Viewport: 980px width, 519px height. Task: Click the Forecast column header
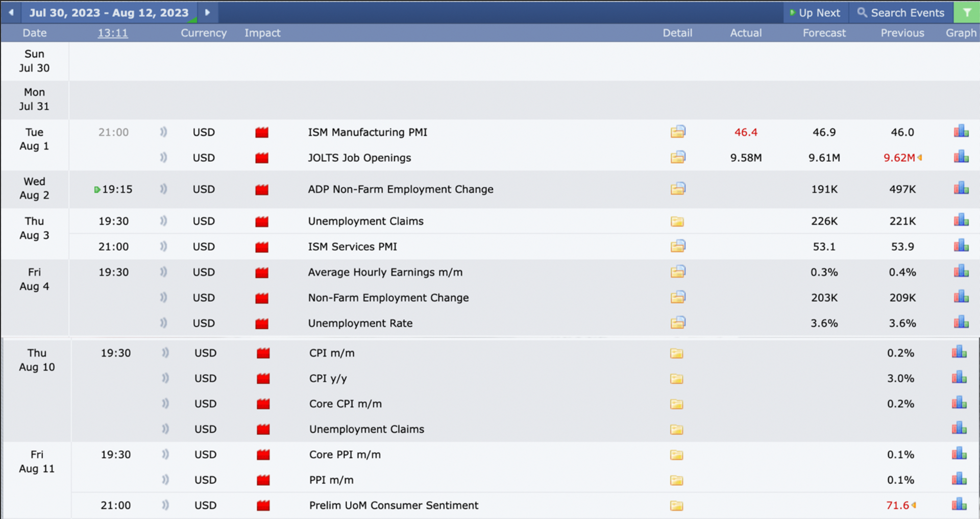(824, 33)
